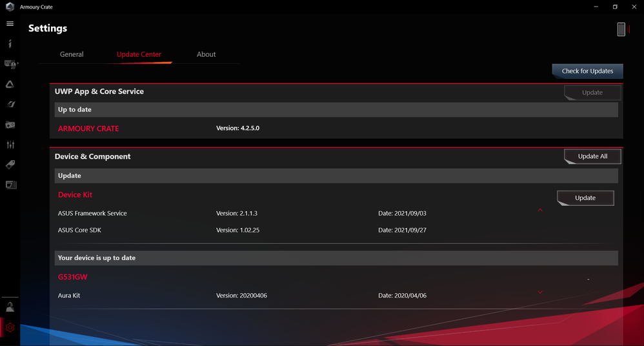This screenshot has height=346, width=644.
Task: Click the Update button for Device Kit
Action: click(585, 198)
